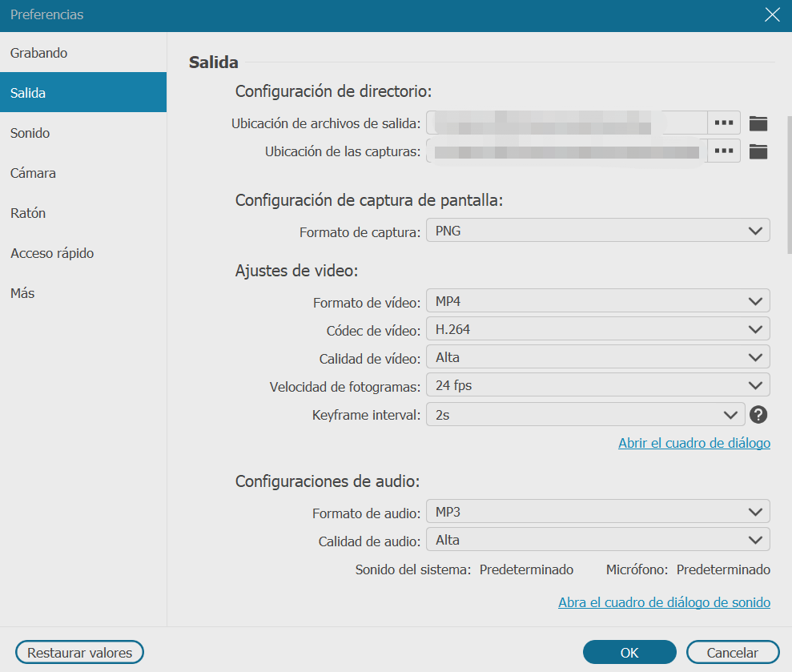Open Formato de captura dropdown
The height and width of the screenshot is (672, 792).
(598, 231)
